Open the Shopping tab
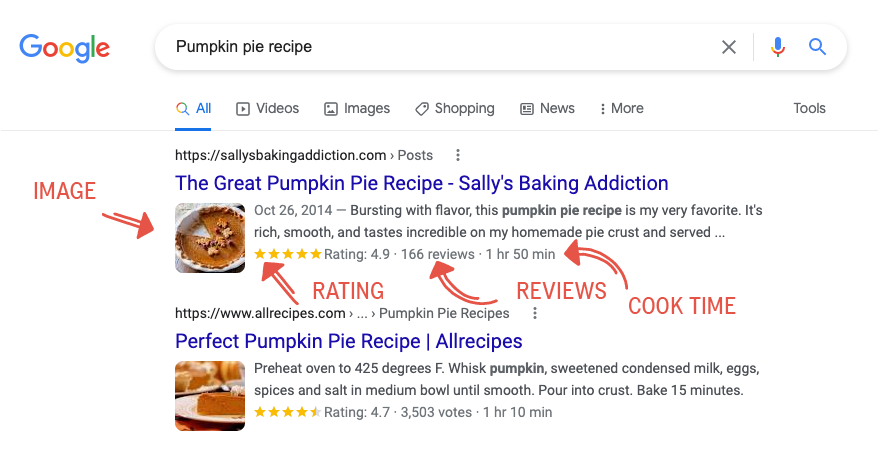Screen dimensions: 878x459 point(455,108)
